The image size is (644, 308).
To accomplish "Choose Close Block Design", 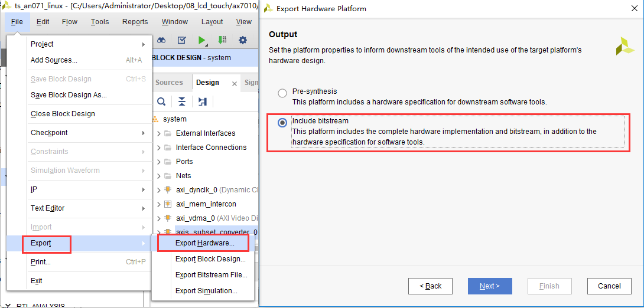I will coord(79,114).
